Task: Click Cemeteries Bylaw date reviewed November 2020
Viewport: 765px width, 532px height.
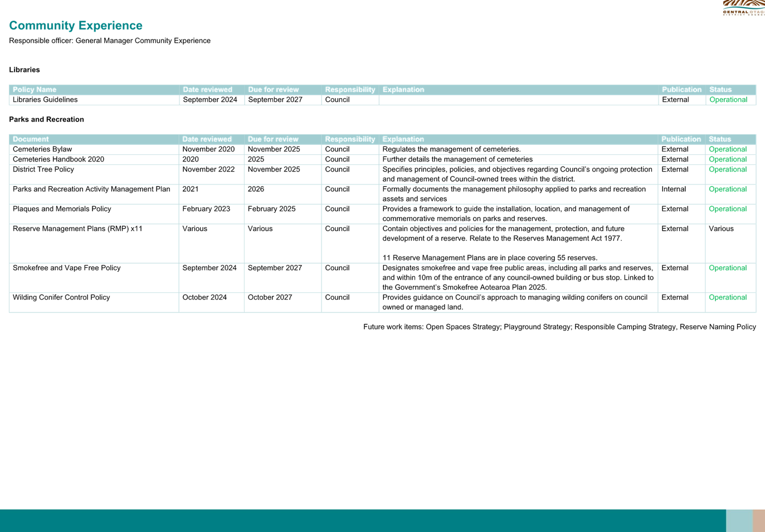Action: tap(208, 149)
